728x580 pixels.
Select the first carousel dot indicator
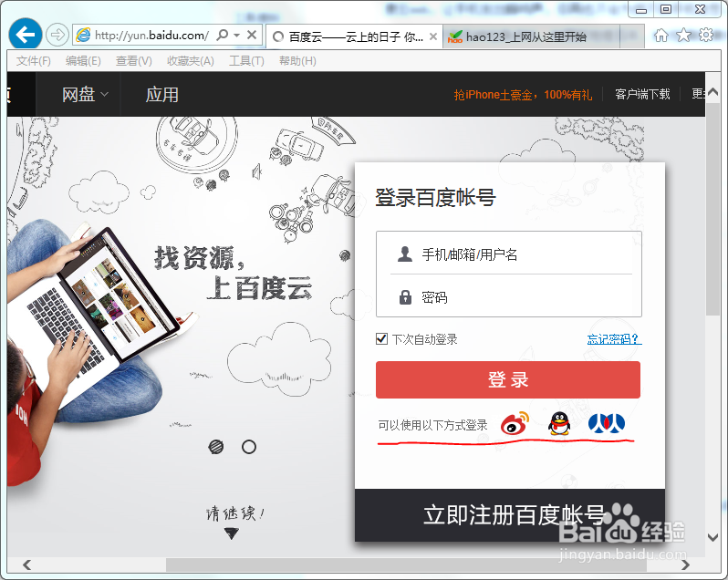216,447
